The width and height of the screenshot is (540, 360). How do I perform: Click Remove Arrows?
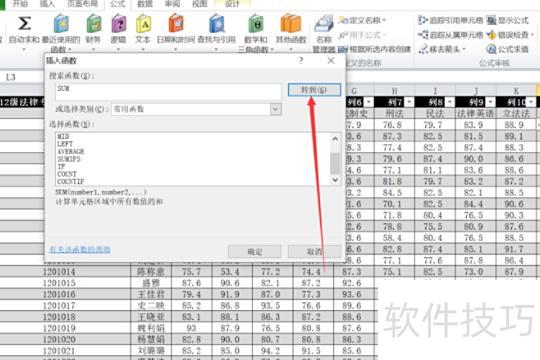[x=442, y=49]
